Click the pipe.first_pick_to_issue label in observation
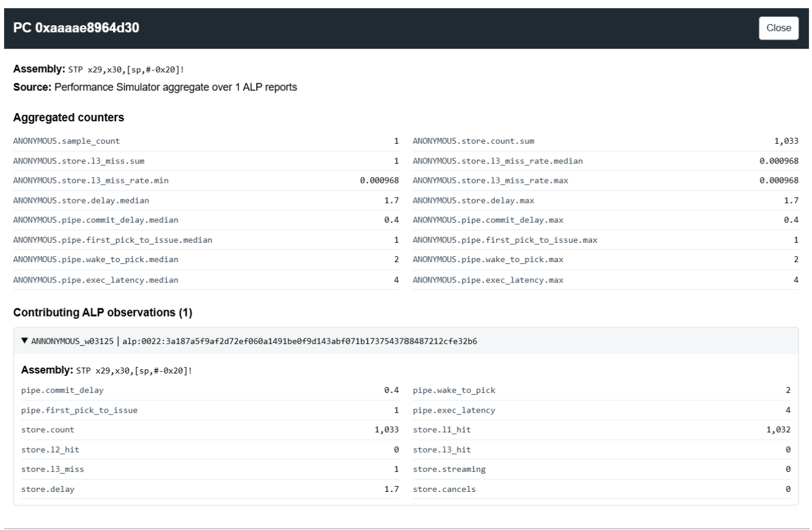 pyautogui.click(x=79, y=410)
